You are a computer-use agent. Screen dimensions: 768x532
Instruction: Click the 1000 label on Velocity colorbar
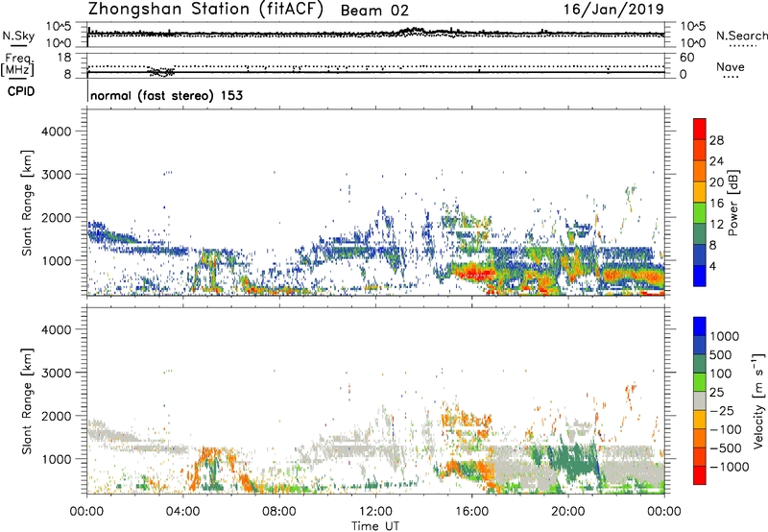pyautogui.click(x=724, y=336)
